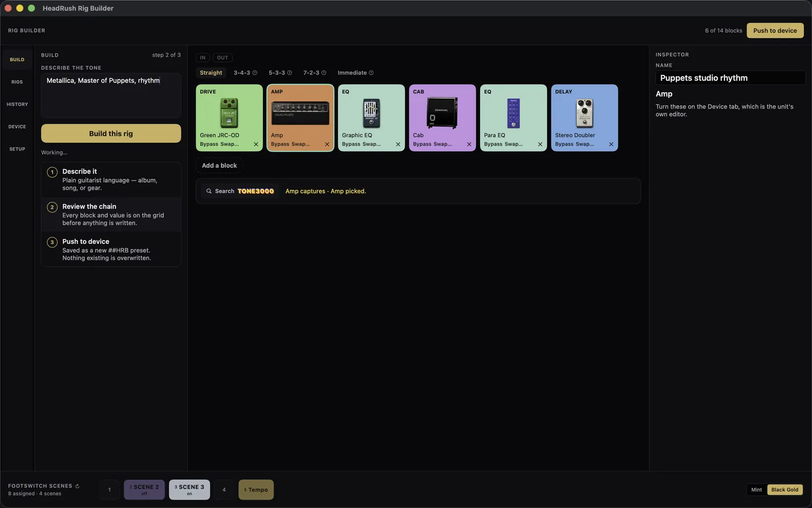Remove the Amp block with its X
The height and width of the screenshot is (508, 812).
(327, 145)
